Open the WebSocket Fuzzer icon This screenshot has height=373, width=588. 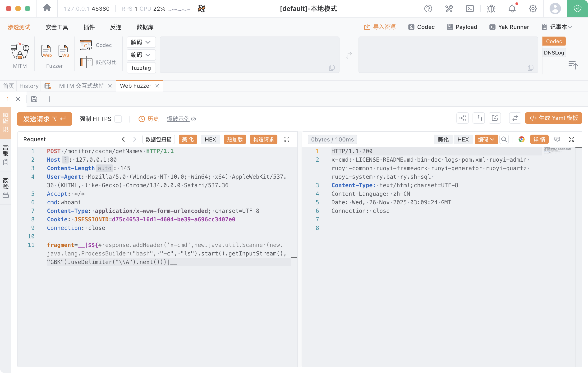pos(64,51)
